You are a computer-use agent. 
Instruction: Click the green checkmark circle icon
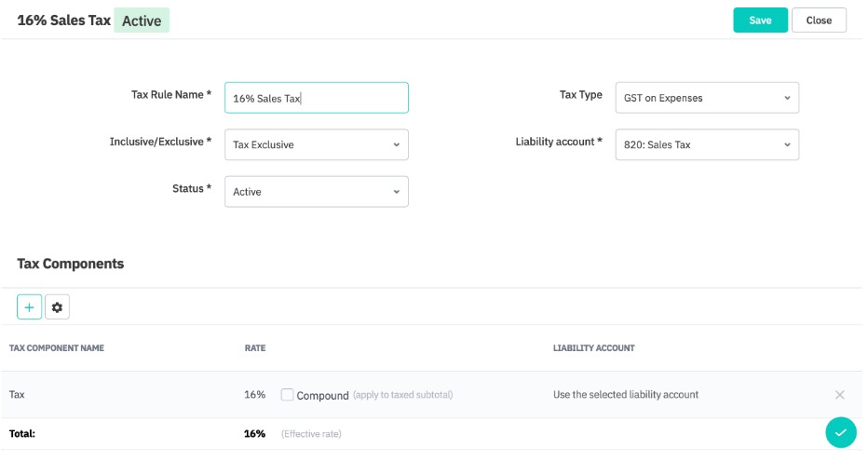tap(840, 432)
